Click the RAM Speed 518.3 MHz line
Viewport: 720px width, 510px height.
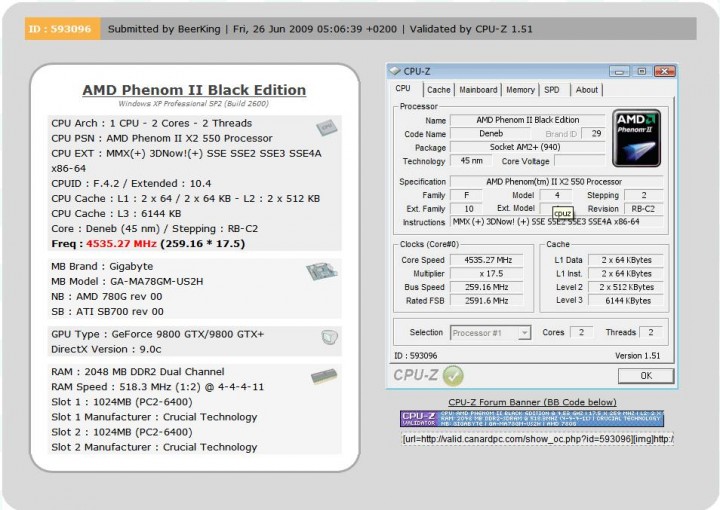158,387
